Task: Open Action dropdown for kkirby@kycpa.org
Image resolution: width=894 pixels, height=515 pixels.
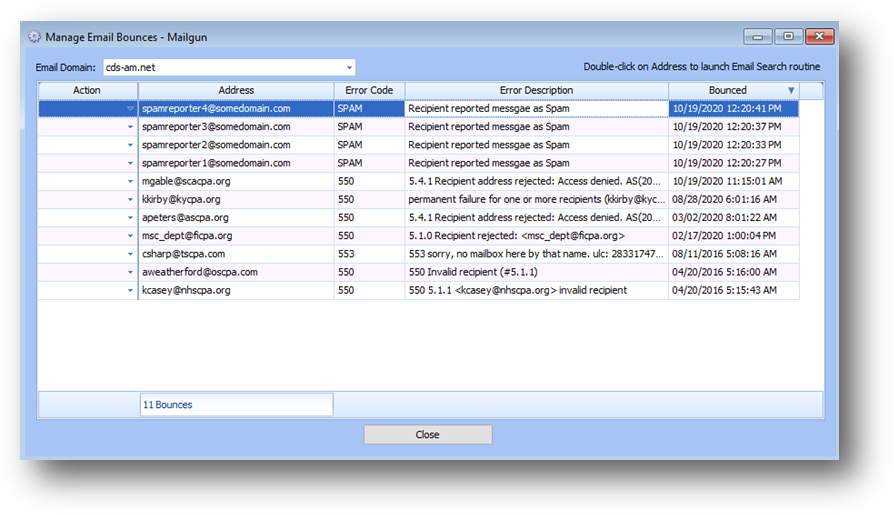Action: [131, 200]
